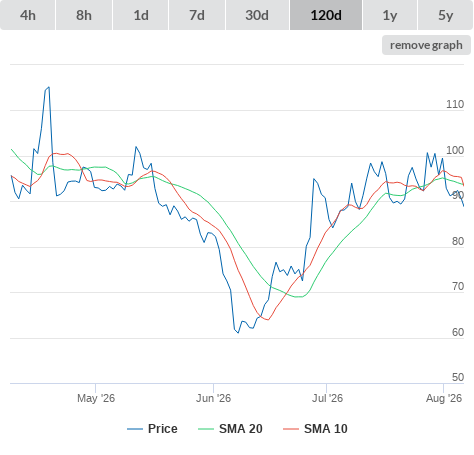Switch chart to the 30d range
474x455 pixels.
pyautogui.click(x=257, y=15)
